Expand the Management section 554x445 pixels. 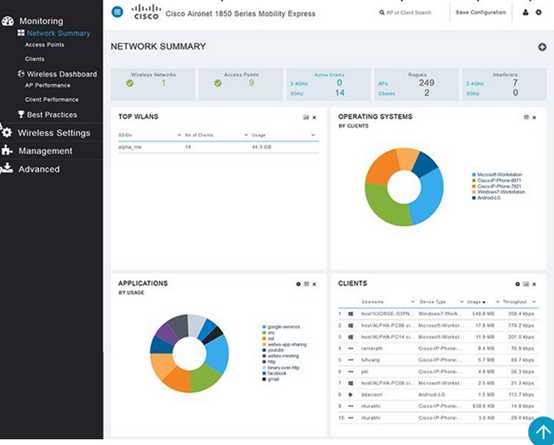click(x=45, y=151)
